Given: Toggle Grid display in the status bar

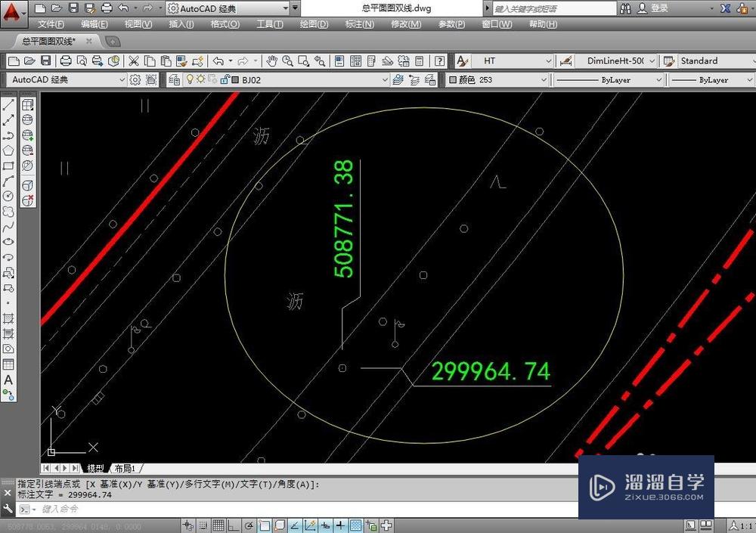Looking at the screenshot, I should (216, 524).
